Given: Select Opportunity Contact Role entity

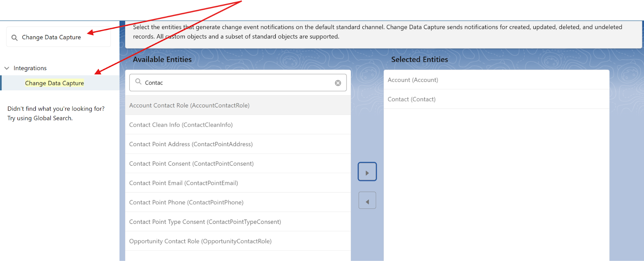Looking at the screenshot, I should (238, 241).
